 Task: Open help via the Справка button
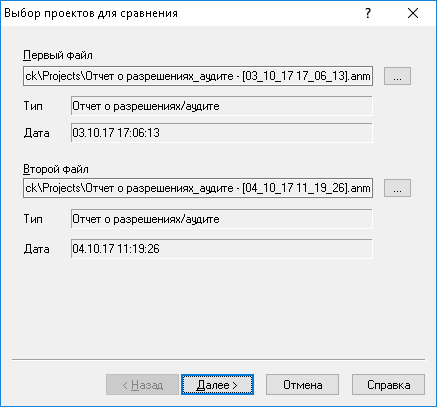coord(388,385)
